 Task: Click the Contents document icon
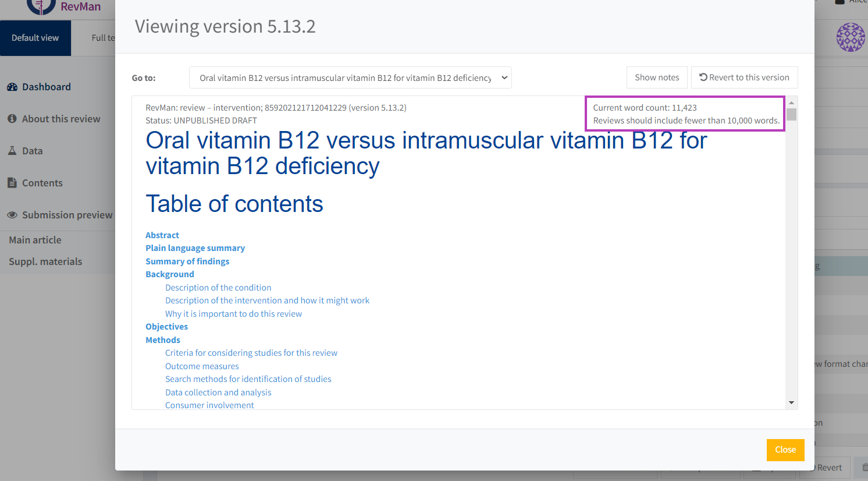pos(12,183)
